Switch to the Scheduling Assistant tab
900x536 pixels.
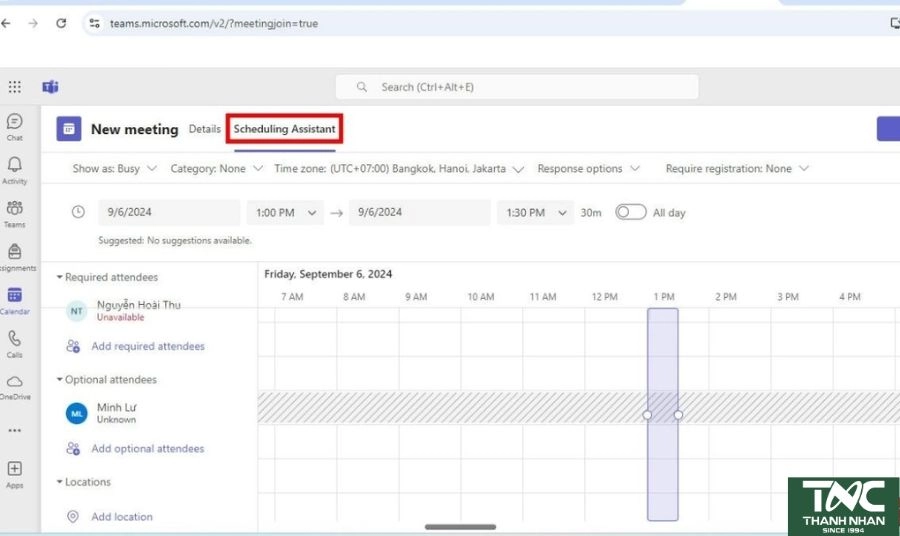click(x=285, y=129)
